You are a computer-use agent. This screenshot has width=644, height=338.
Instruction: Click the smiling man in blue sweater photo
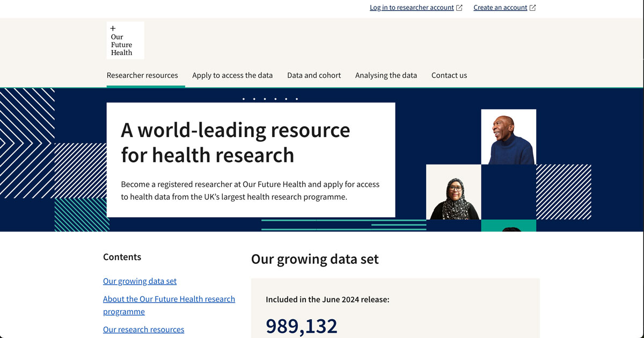coord(509,136)
